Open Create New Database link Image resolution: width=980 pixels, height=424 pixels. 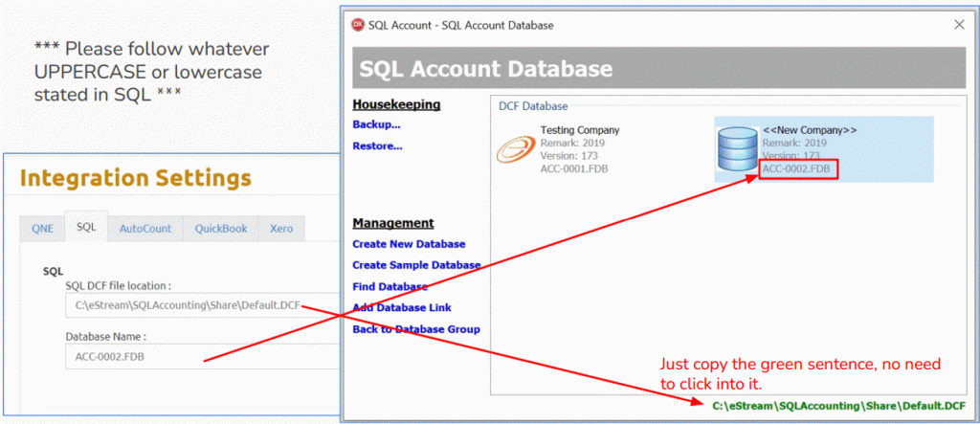point(409,244)
